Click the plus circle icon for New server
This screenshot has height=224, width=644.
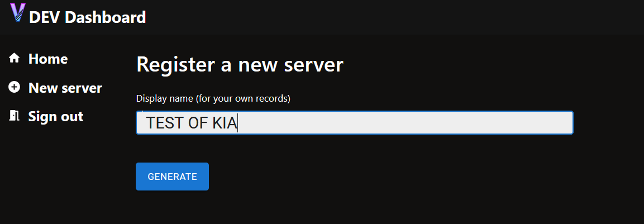(15, 87)
